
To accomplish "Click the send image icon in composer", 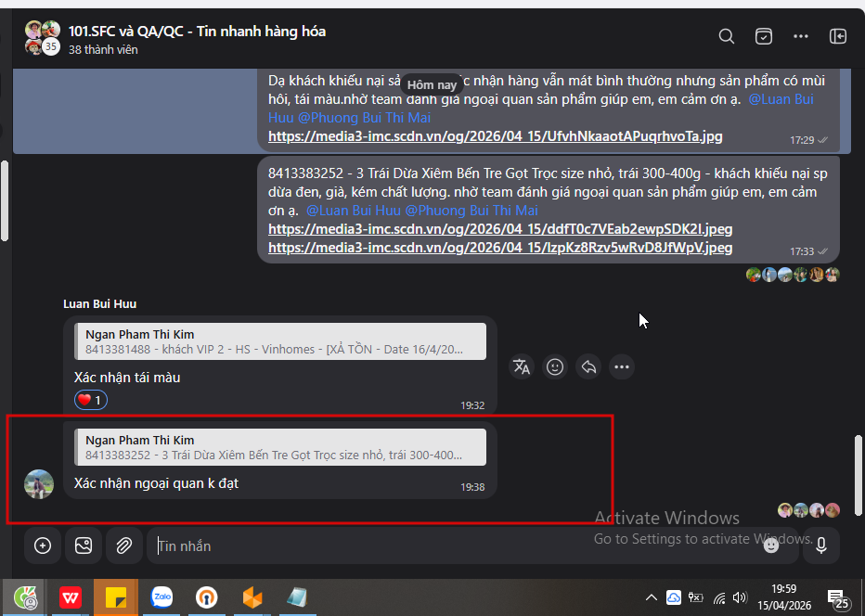I will (84, 545).
